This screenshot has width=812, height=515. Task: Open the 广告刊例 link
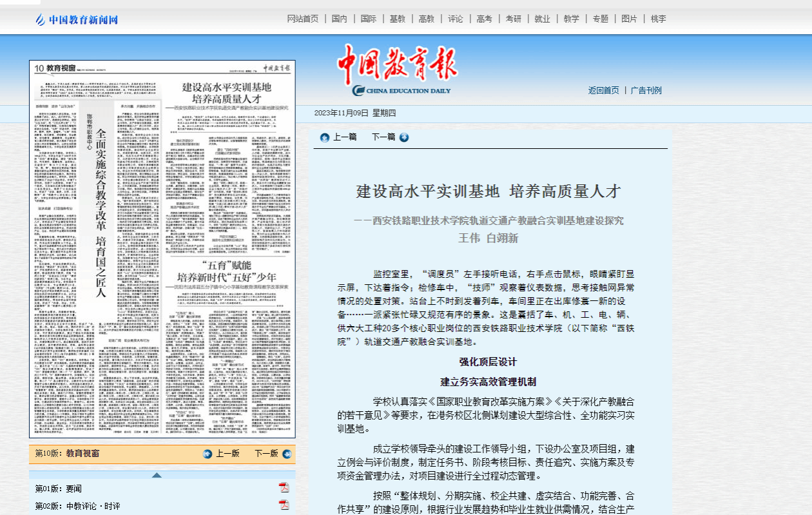[646, 90]
